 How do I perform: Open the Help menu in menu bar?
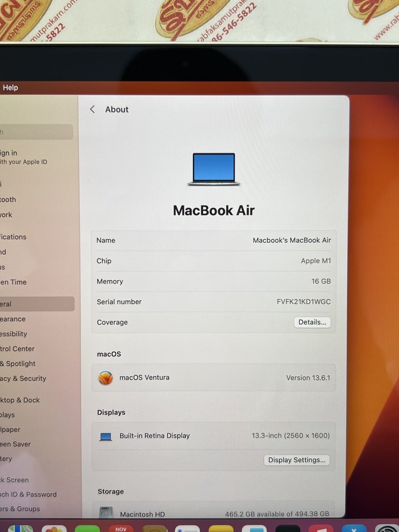tap(10, 88)
